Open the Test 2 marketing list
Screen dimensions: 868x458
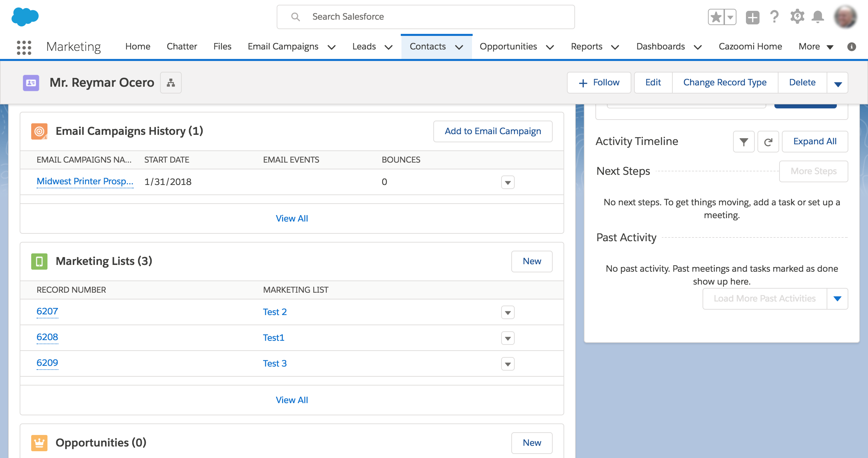point(275,312)
